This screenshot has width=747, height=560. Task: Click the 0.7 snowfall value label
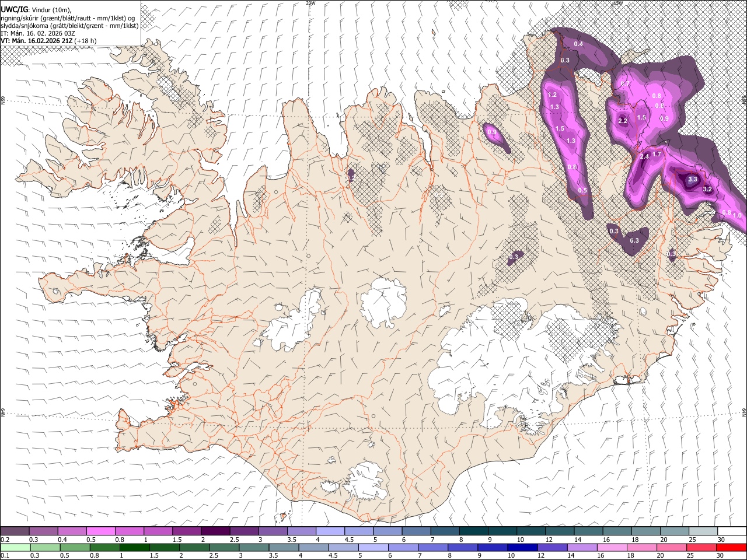tap(624, 84)
